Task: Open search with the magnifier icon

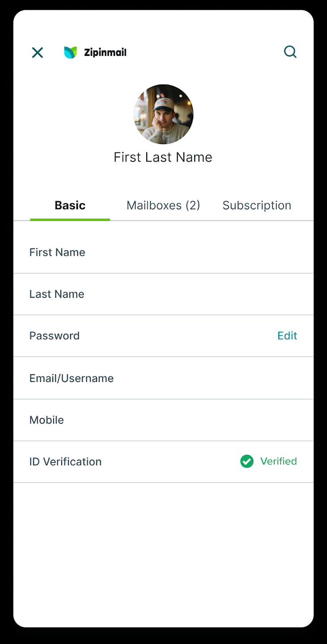Action: tap(290, 52)
